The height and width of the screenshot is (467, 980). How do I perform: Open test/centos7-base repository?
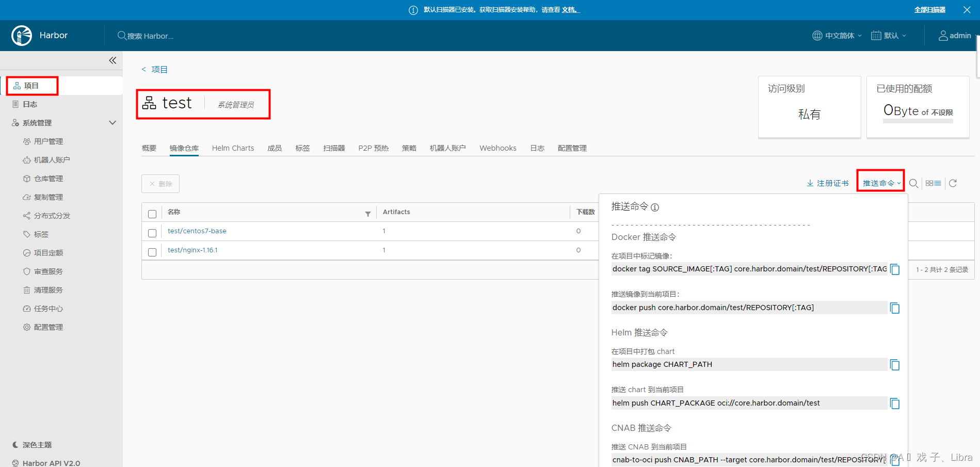point(197,231)
